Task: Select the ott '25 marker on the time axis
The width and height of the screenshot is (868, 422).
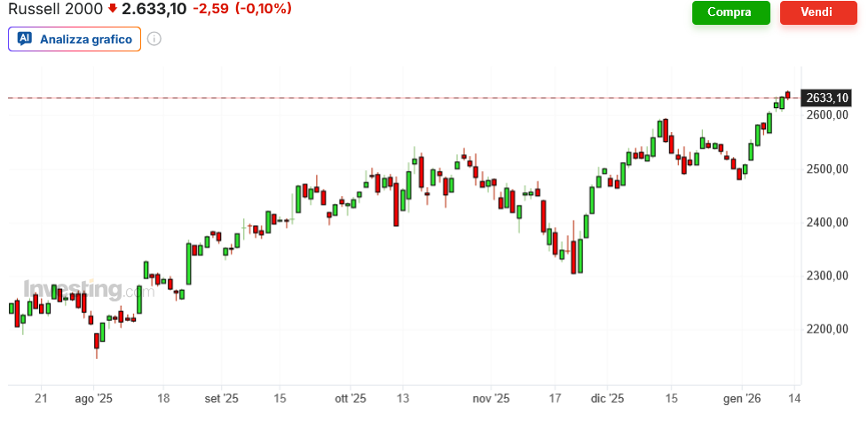Action: tap(351, 398)
